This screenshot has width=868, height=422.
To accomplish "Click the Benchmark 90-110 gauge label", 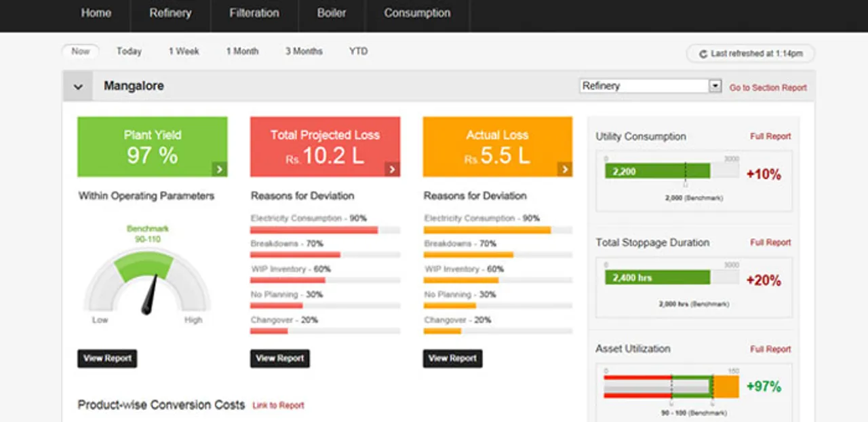I will coord(148,234).
